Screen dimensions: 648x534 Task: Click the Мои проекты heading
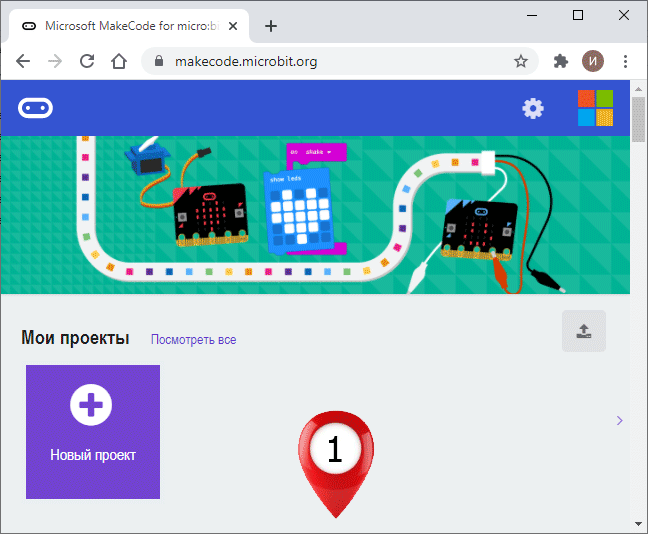(75, 338)
